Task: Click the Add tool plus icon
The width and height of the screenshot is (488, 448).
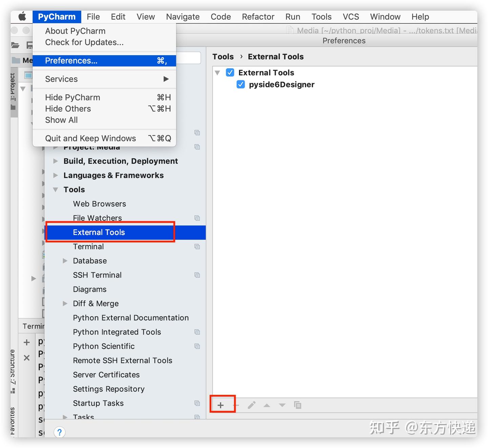Action: 221,405
